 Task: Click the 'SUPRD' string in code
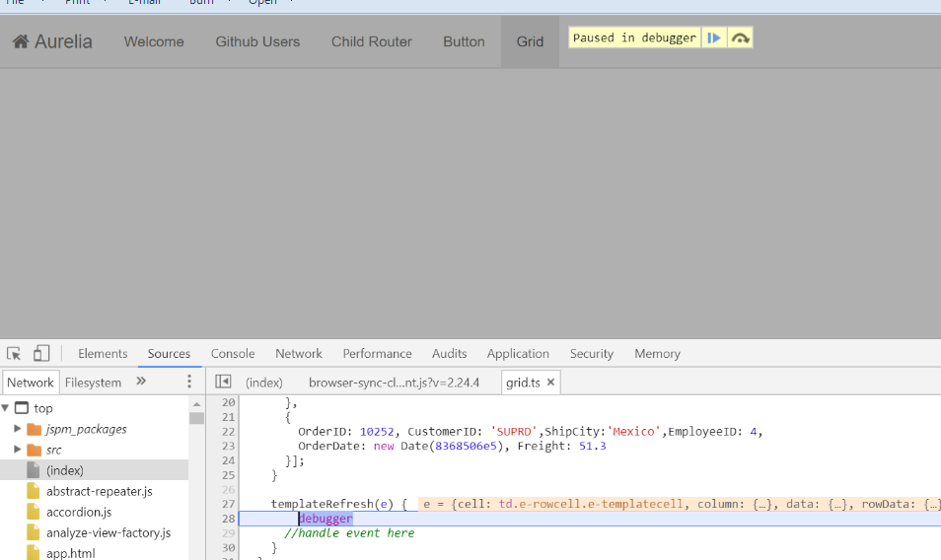pos(514,431)
